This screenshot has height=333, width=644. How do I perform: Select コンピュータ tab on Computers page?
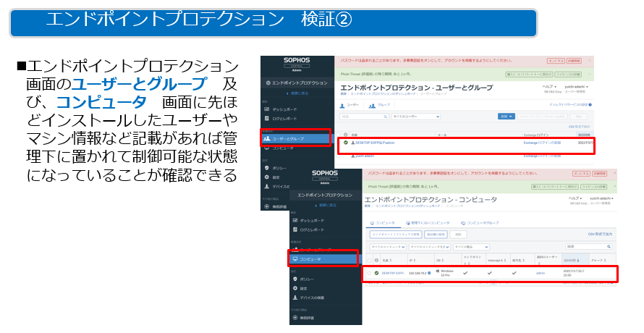(382, 223)
